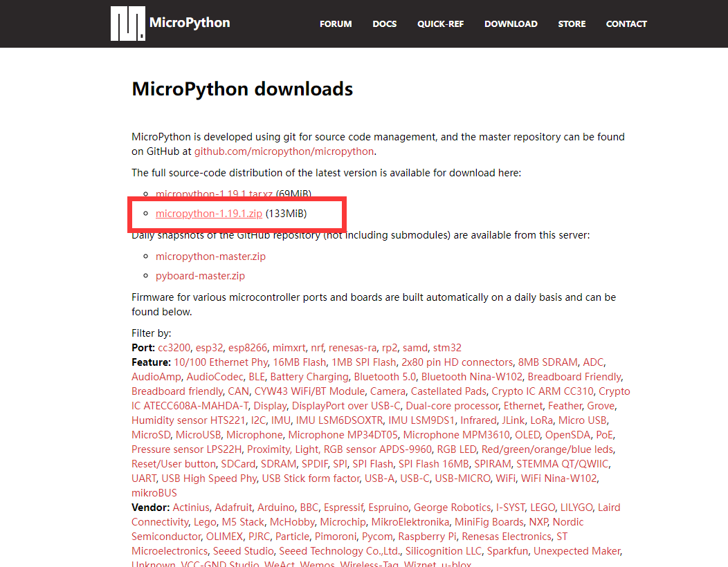Click the MicroPython logo icon

click(127, 23)
